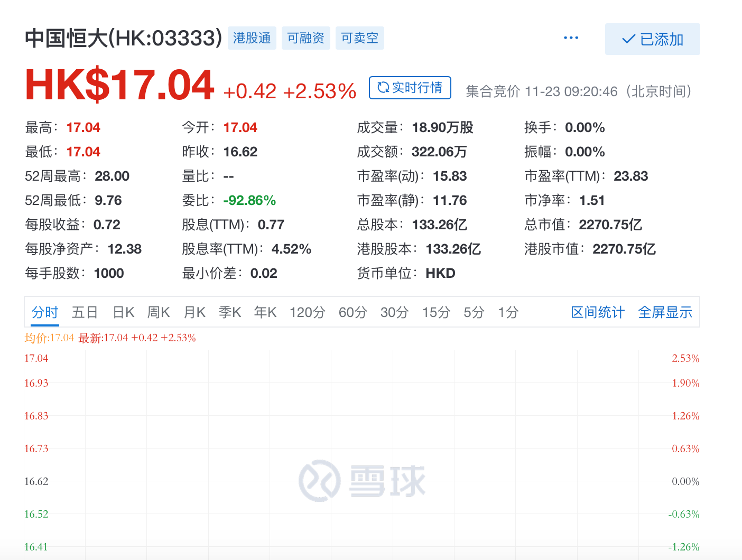
Task: Click the 委比 value -92.86%
Action: point(249,200)
